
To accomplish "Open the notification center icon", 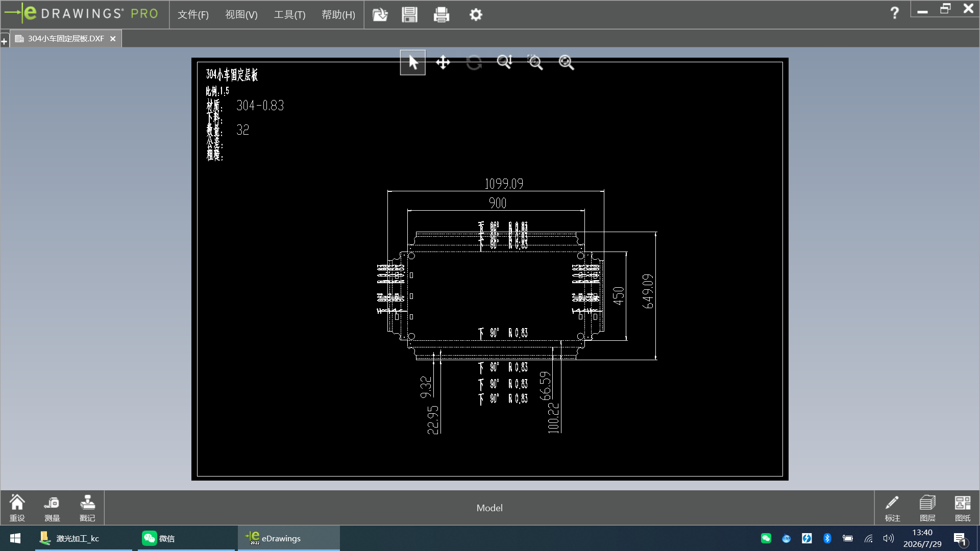I will coord(960,539).
